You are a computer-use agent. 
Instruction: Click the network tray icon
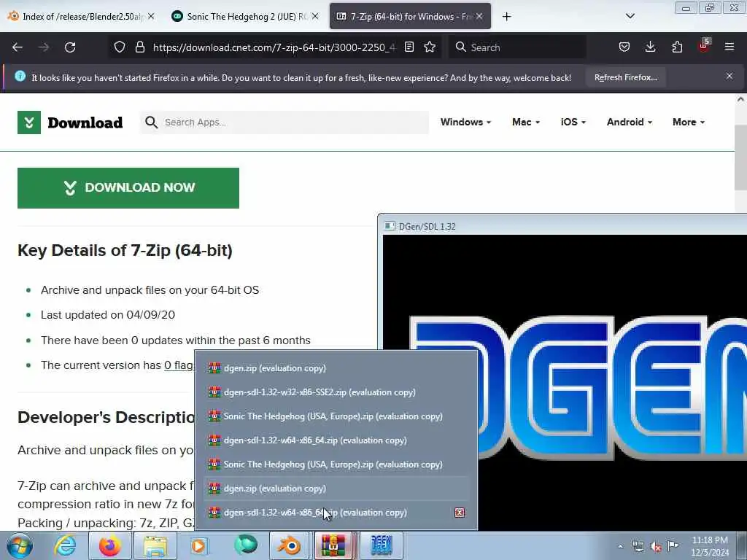pyautogui.click(x=638, y=546)
